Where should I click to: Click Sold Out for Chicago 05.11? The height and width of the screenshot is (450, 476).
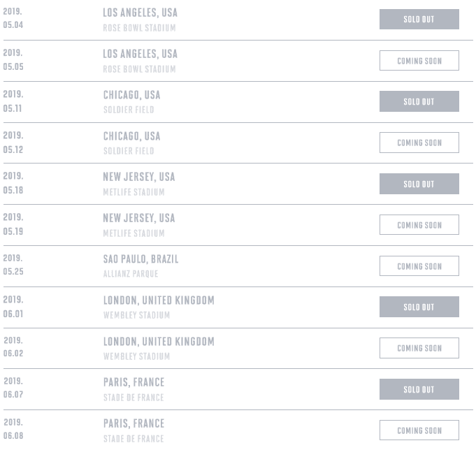pyautogui.click(x=419, y=101)
